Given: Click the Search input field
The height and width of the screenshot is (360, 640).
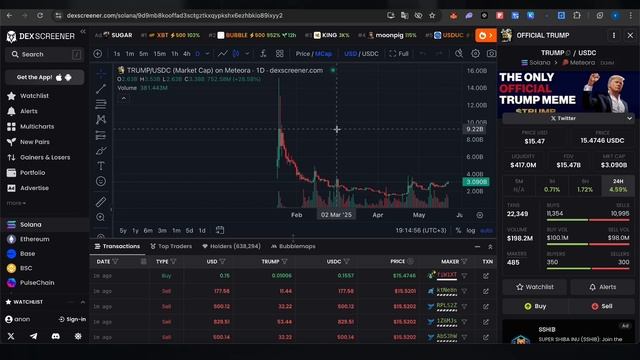Looking at the screenshot, I should coord(44,54).
